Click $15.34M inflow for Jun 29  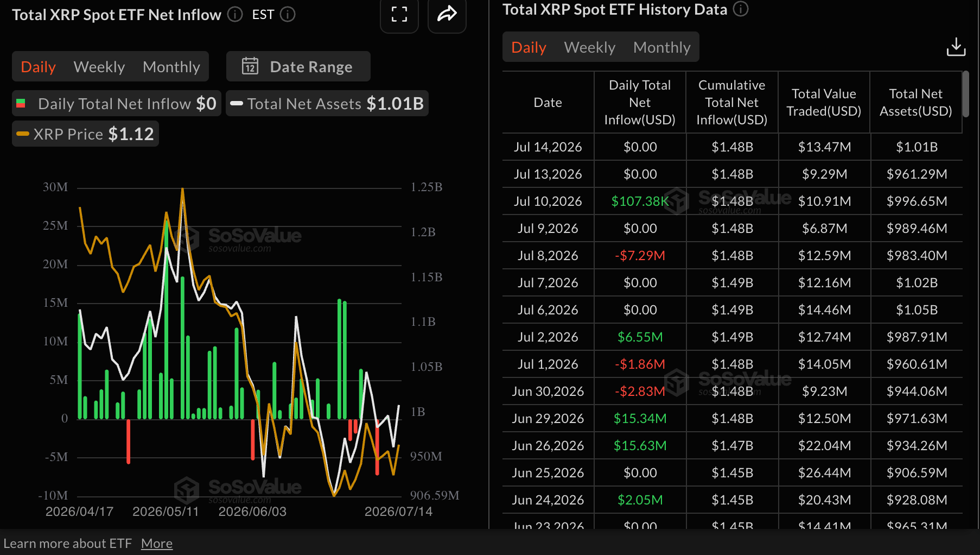click(640, 418)
